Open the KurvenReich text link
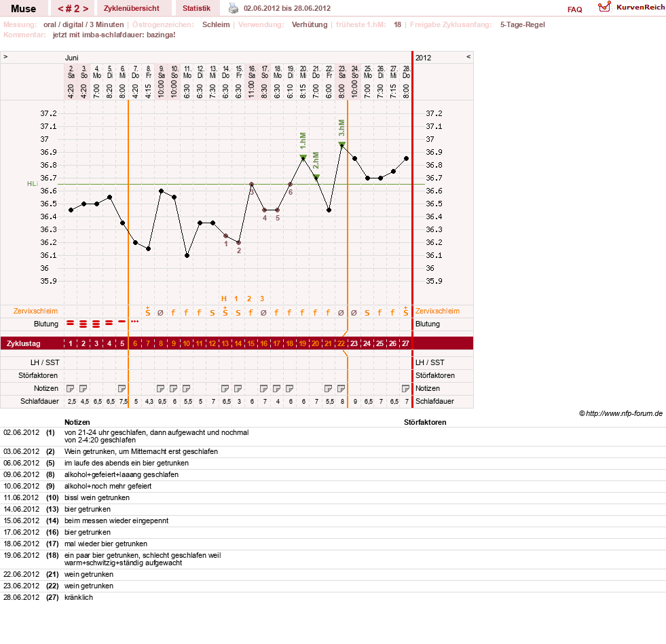The width and height of the screenshot is (666, 644). point(640,7)
